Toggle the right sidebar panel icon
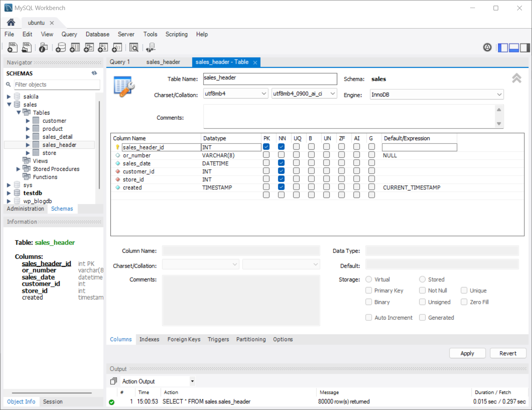The image size is (532, 410). (x=525, y=48)
